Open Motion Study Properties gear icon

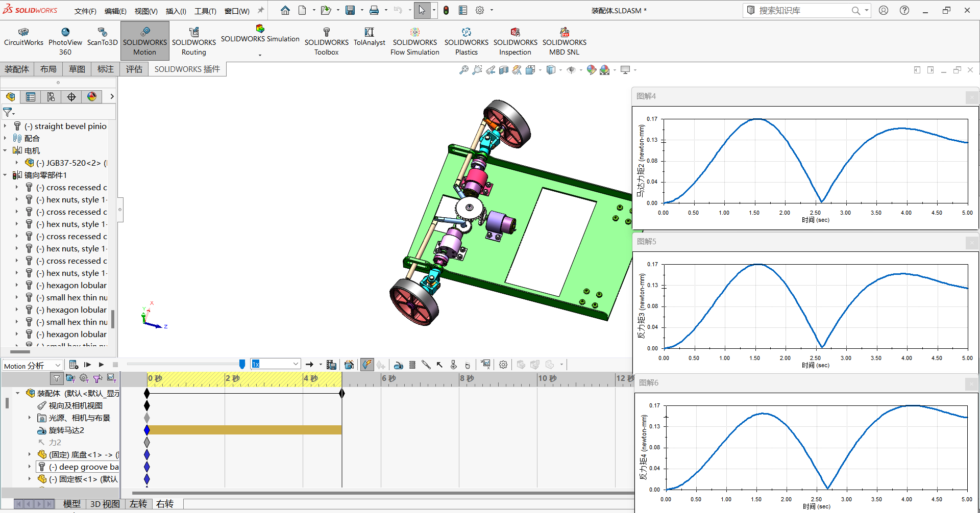point(503,365)
